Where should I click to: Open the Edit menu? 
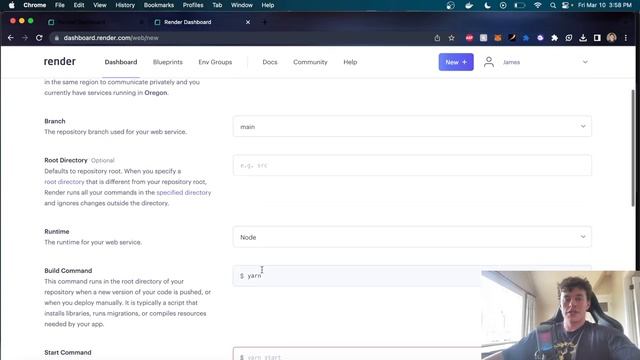click(79, 5)
